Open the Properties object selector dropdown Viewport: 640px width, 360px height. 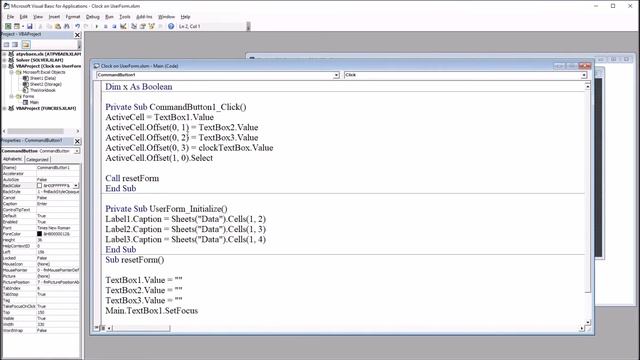click(77, 151)
